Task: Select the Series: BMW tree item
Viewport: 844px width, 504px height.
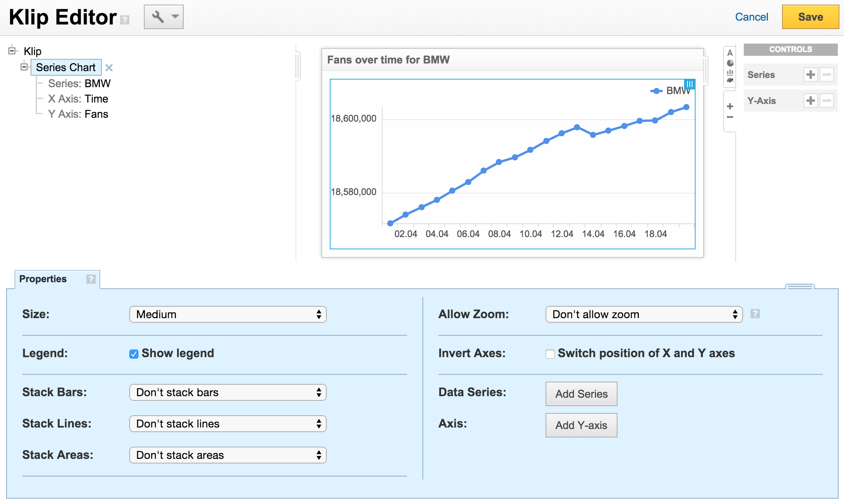Action: click(79, 83)
